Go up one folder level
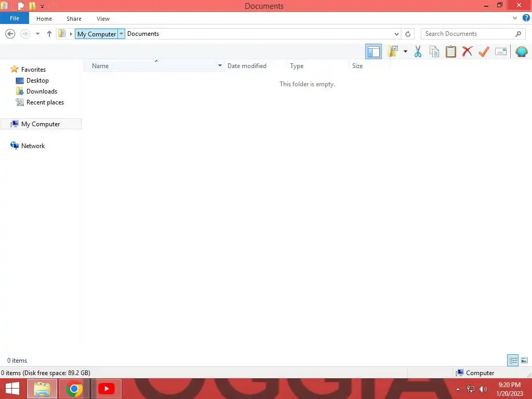 [49, 34]
